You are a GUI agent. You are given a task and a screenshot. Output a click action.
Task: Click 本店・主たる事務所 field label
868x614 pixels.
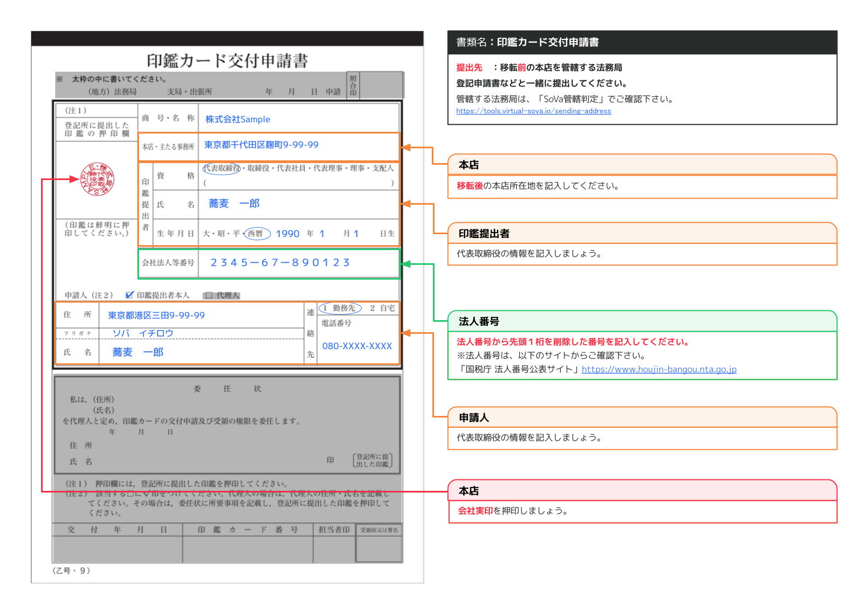click(x=168, y=147)
